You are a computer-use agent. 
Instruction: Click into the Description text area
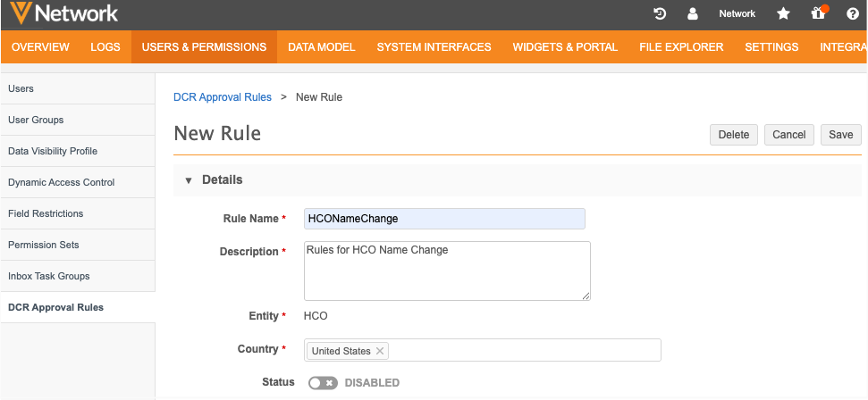pos(447,271)
